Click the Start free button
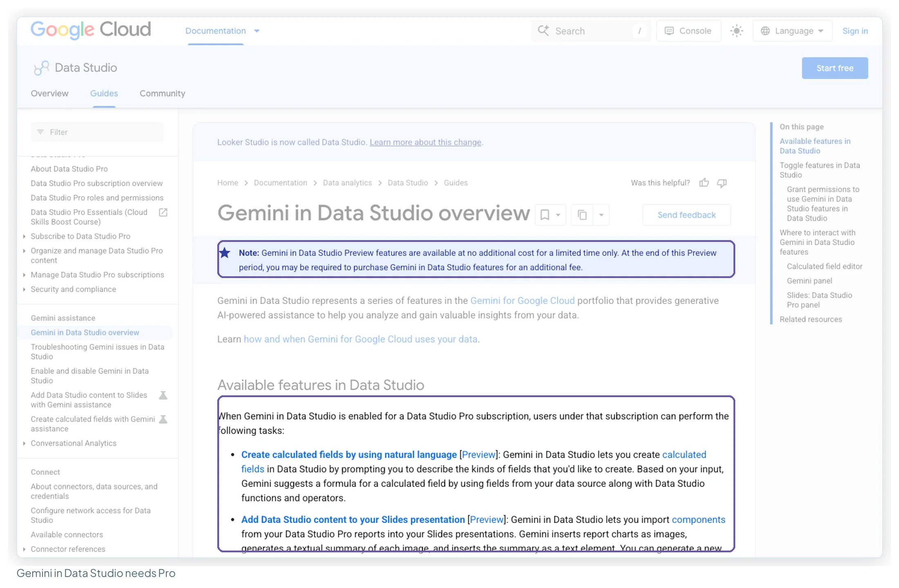The height and width of the screenshot is (588, 899). [834, 68]
